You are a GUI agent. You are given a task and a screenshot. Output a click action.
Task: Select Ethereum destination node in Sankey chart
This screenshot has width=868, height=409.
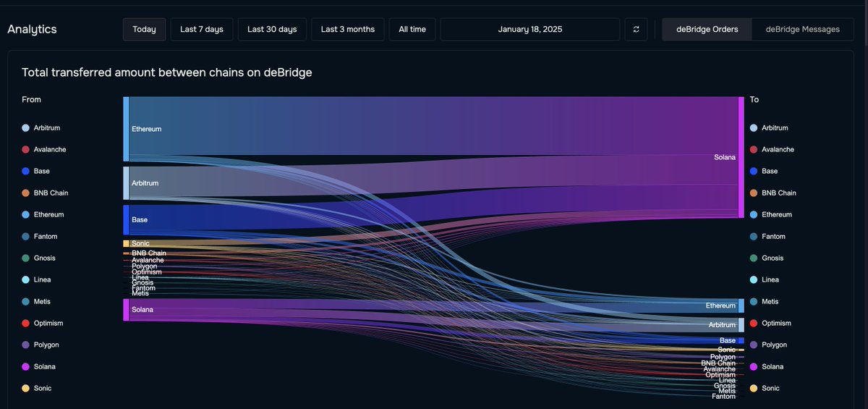coord(741,305)
